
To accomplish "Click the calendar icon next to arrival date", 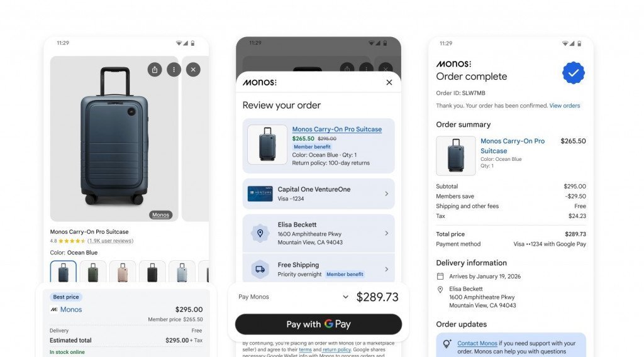I will point(440,277).
